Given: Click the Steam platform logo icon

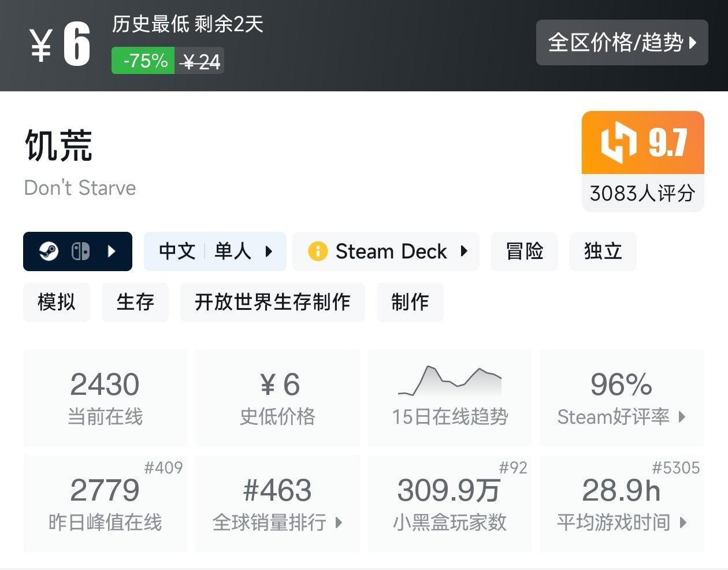Looking at the screenshot, I should pyautogui.click(x=49, y=251).
